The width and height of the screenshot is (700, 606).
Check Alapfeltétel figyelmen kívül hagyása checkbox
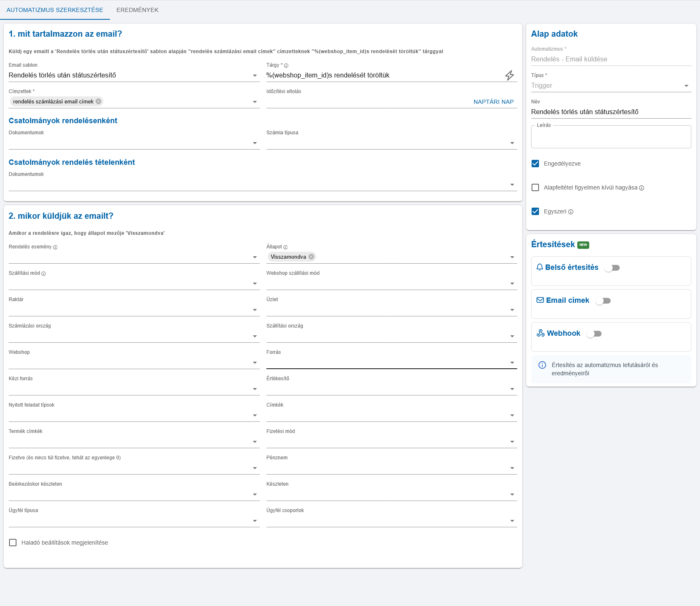click(x=535, y=187)
